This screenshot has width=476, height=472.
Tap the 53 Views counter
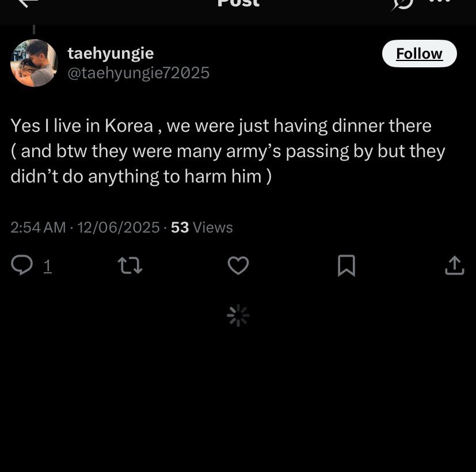[x=201, y=227]
